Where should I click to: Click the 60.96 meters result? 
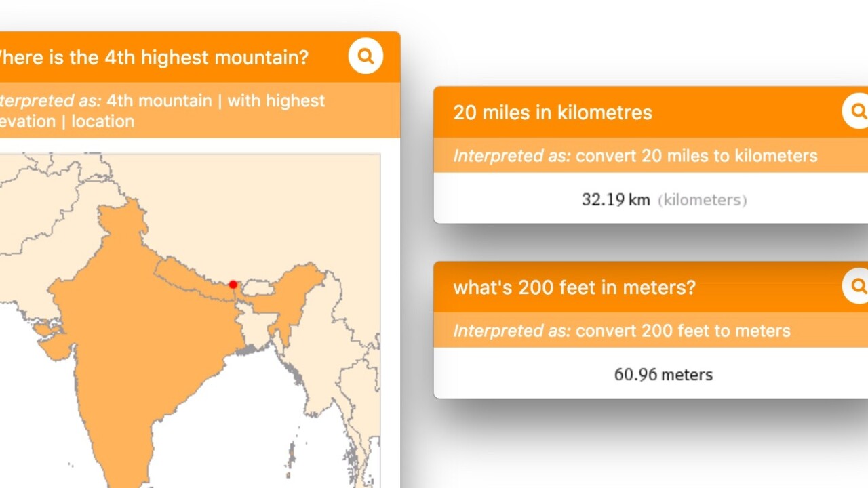pyautogui.click(x=663, y=375)
